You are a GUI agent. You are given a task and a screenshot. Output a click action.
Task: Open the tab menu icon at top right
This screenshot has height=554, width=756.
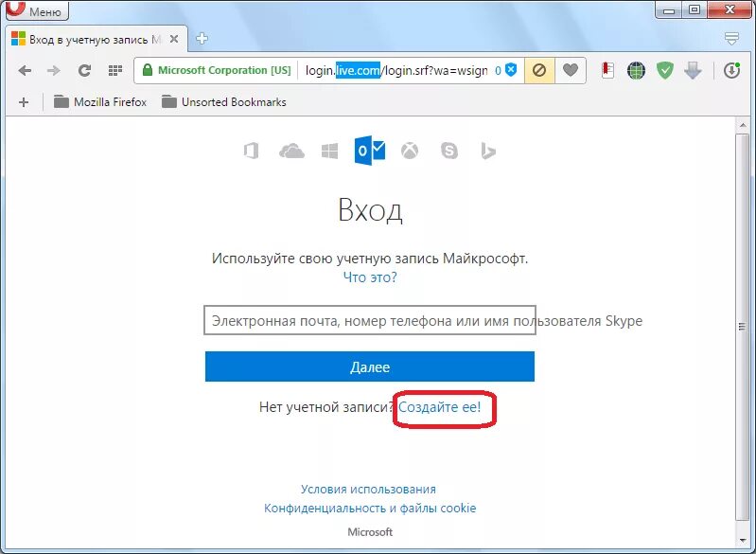[x=731, y=39]
